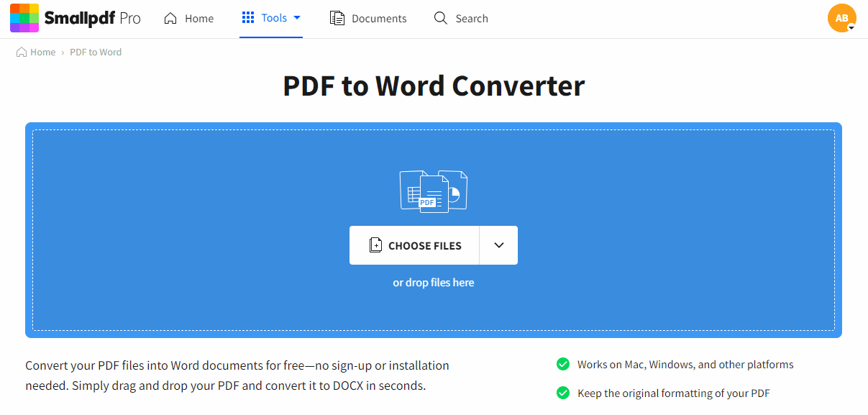Go to the Documents section
The width and height of the screenshot is (868, 415).
[368, 19]
